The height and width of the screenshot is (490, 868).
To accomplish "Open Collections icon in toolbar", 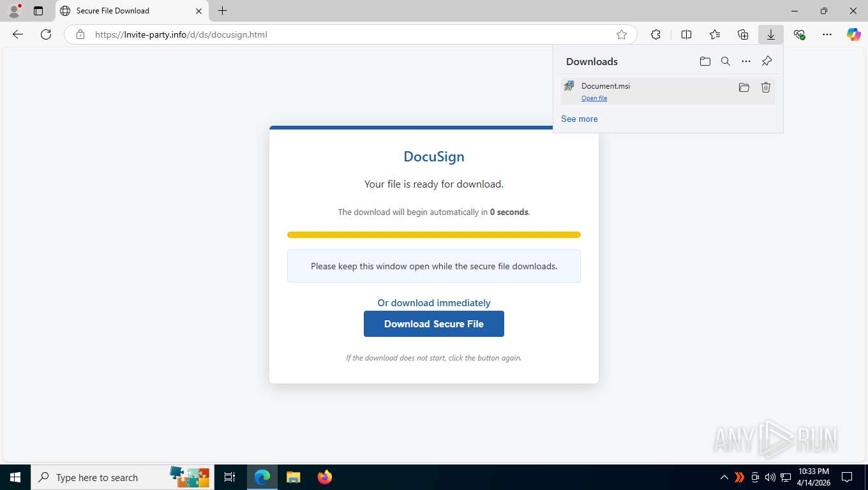I will (x=743, y=34).
